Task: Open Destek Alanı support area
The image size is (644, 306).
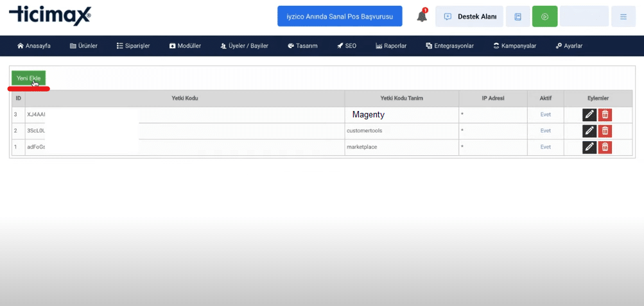Action: [x=469, y=17]
